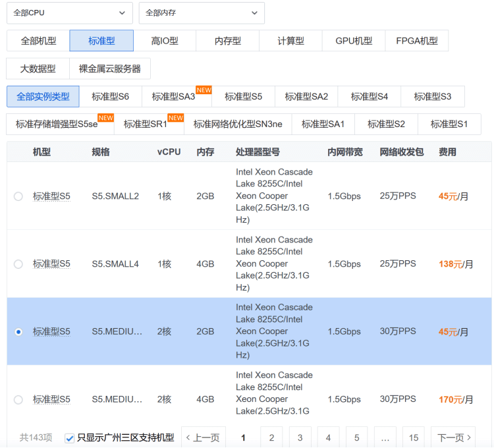The width and height of the screenshot is (494, 448).
Task: Filter by 标准型S1
Action: pos(449,124)
